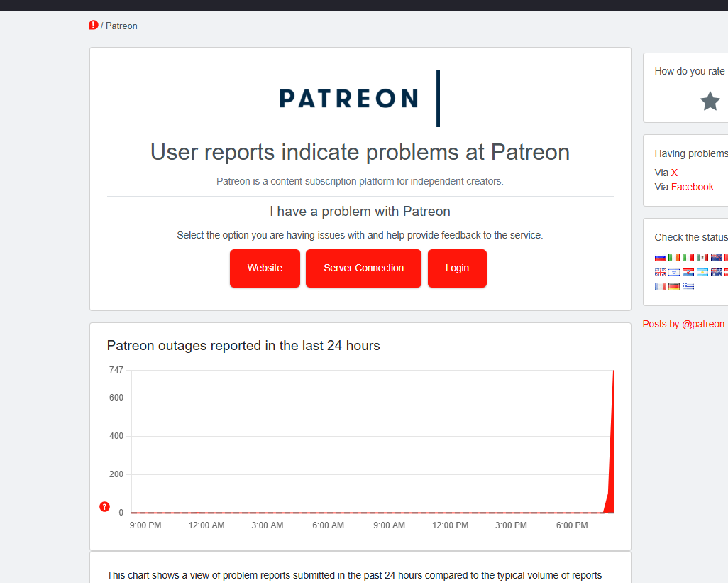Click the '200' chart axis value
This screenshot has height=583, width=728.
pyautogui.click(x=116, y=474)
